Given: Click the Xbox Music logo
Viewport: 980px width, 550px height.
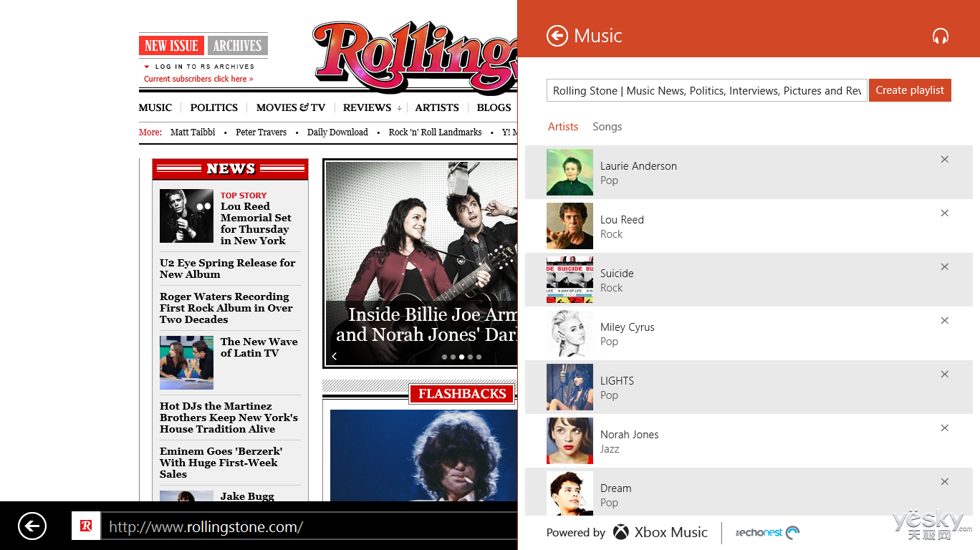Looking at the screenshot, I should 660,532.
